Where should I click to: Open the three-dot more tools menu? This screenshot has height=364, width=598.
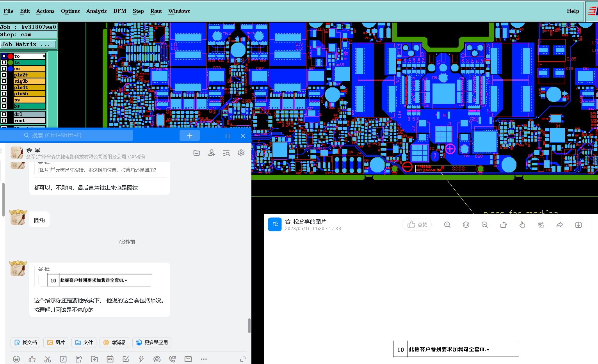204,359
